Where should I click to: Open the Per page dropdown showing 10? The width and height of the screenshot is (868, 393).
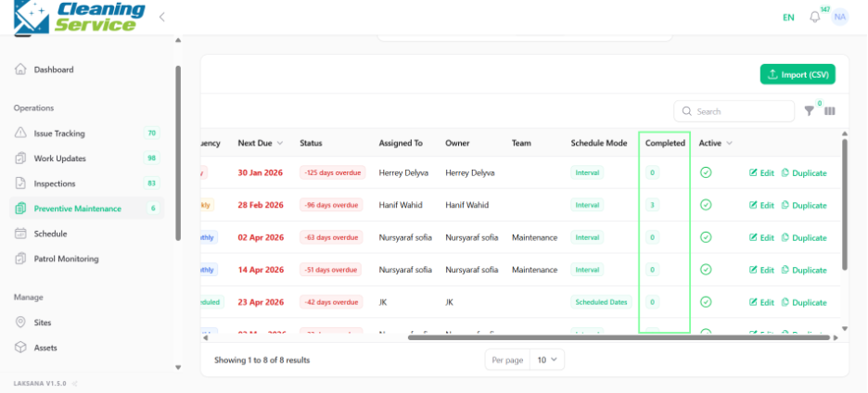(547, 360)
